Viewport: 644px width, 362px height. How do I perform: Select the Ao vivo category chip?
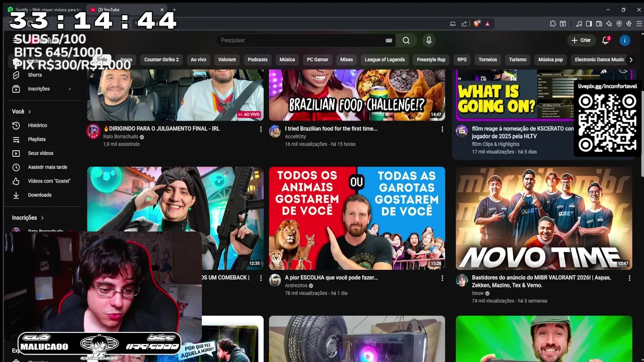[198, 59]
